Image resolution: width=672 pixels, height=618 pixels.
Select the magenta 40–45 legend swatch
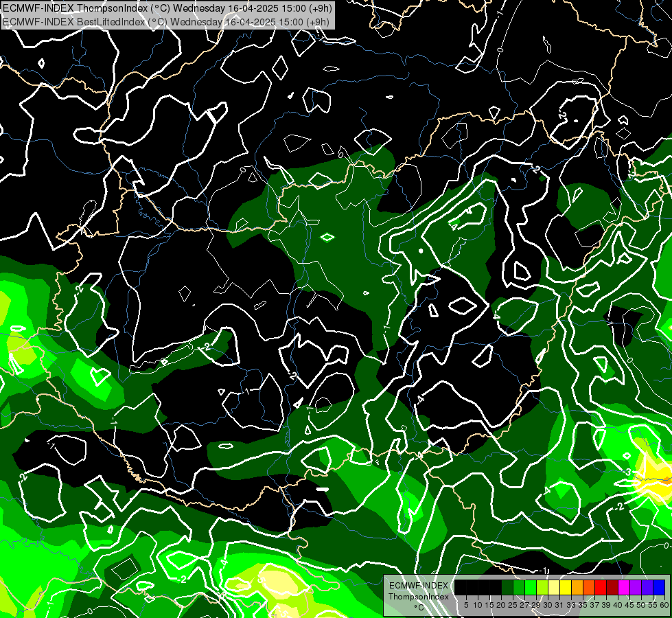[624, 587]
